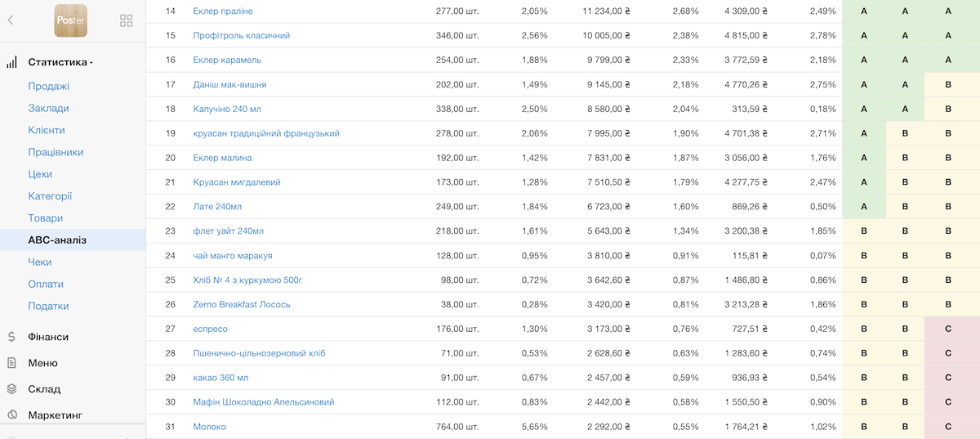Click the back chevron arrow
The image size is (980, 439).
tap(11, 20)
